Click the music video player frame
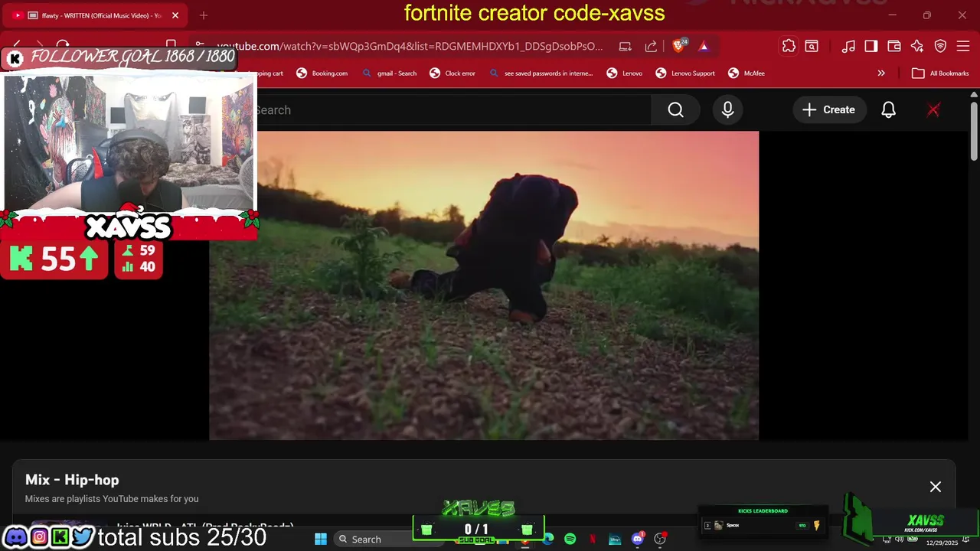This screenshot has width=980, height=551. [484, 285]
